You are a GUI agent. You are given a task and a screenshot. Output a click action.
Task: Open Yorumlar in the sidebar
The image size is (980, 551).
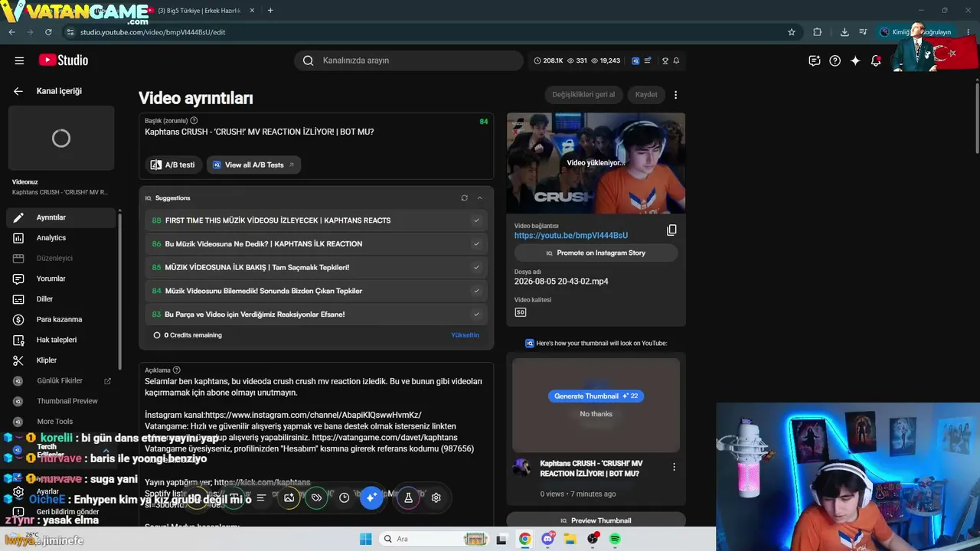[x=61, y=279]
